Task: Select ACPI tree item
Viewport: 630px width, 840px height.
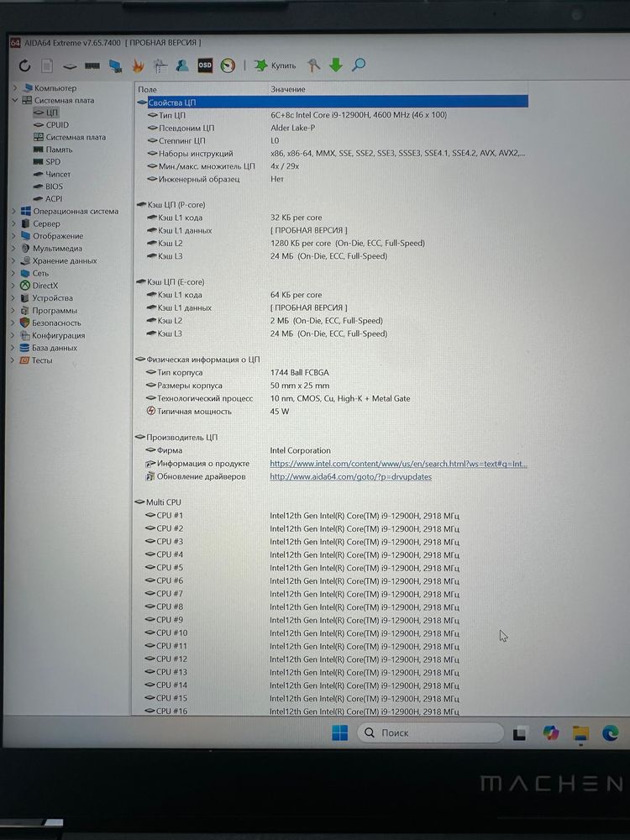Action: pos(48,199)
